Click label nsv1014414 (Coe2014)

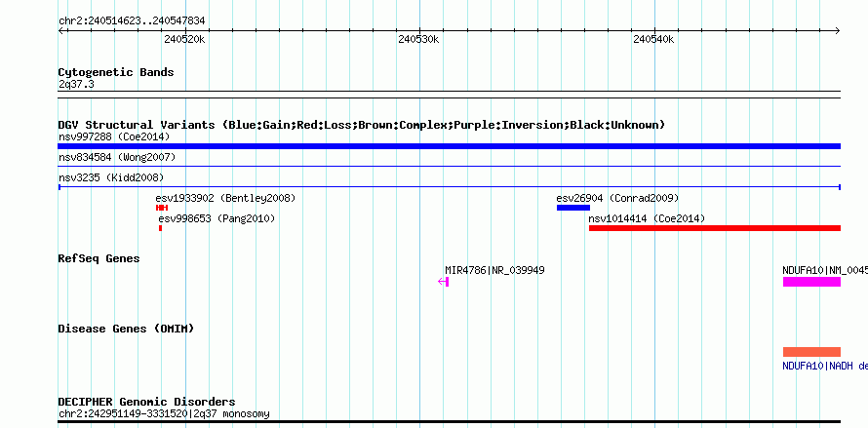[647, 218]
